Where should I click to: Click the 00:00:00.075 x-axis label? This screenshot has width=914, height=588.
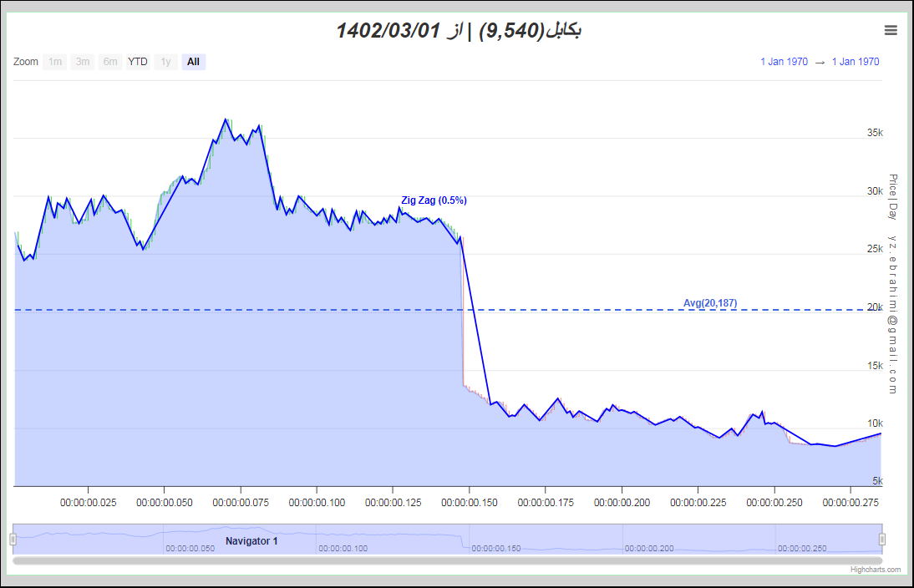point(241,502)
